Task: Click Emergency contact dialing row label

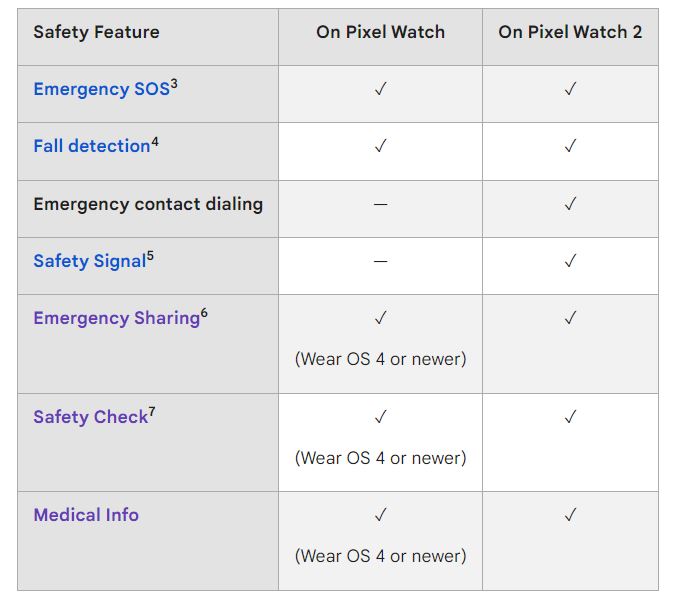Action: [x=148, y=204]
